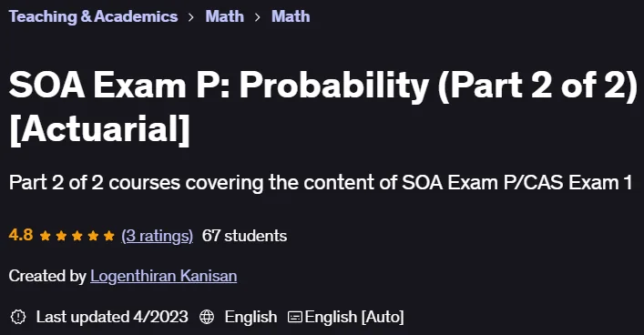Image resolution: width=644 pixels, height=335 pixels.
Task: Click the English [Auto] captions label
Action: click(x=354, y=317)
